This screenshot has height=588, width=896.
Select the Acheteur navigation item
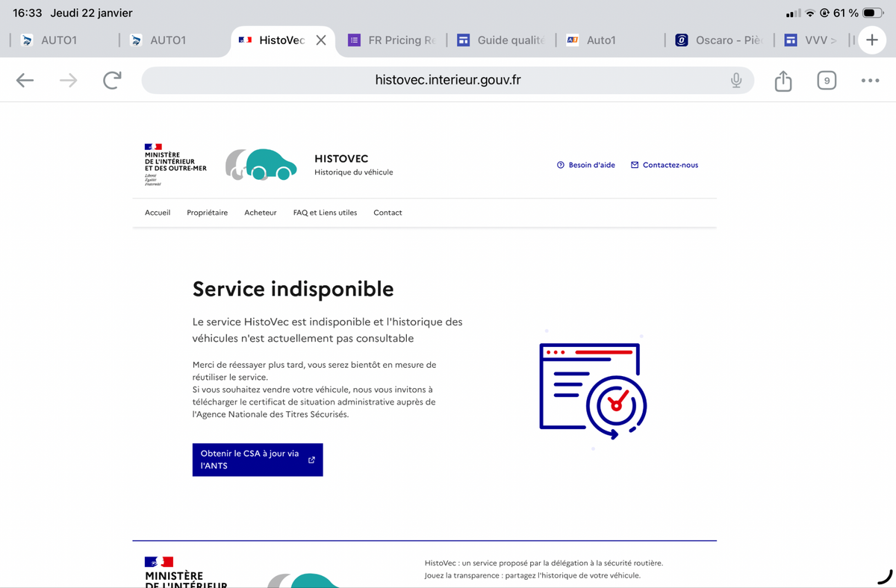tap(260, 213)
